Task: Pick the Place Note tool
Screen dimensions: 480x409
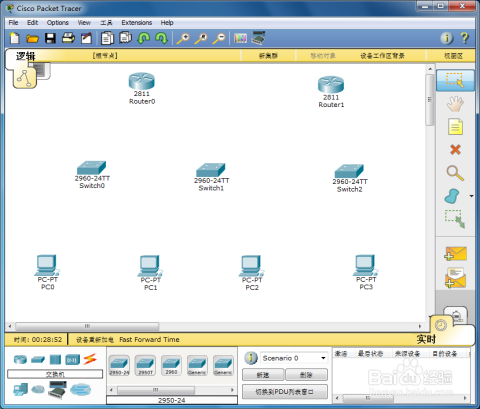Action: 455,127
